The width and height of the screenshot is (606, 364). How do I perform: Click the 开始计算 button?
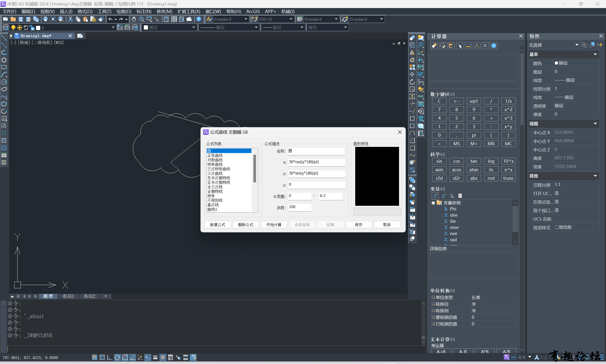point(274,225)
